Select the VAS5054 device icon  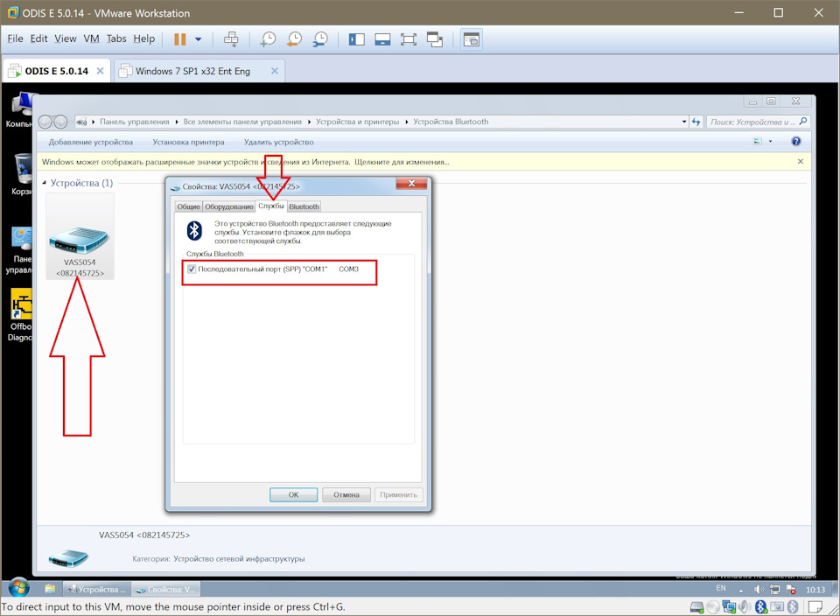80,236
